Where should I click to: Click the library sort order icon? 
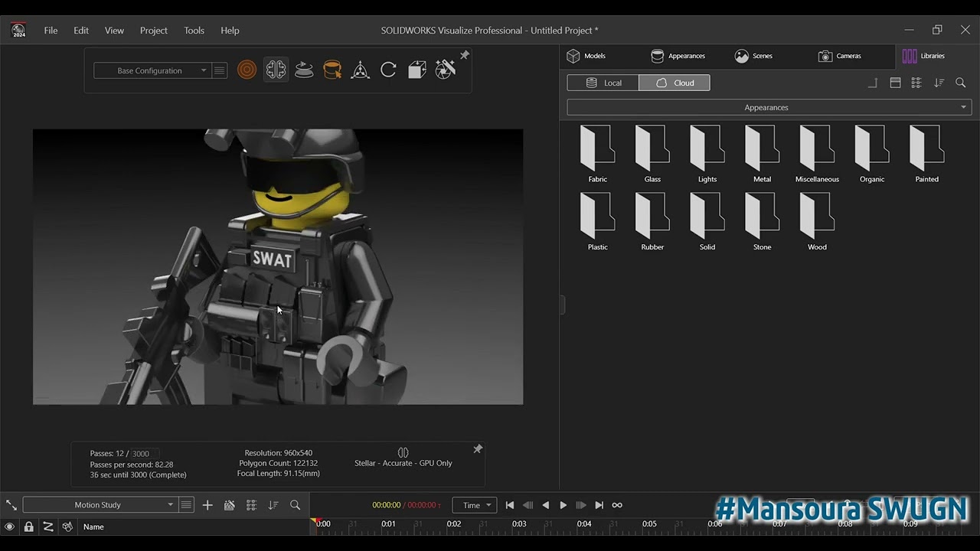point(939,83)
